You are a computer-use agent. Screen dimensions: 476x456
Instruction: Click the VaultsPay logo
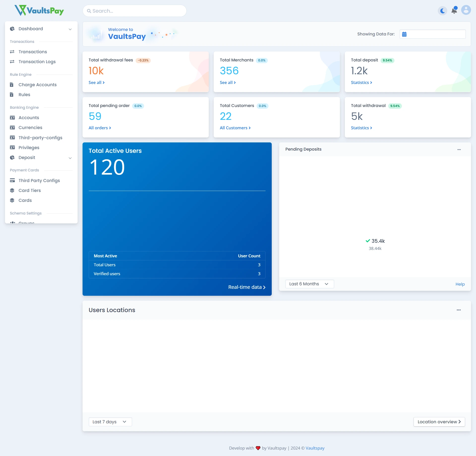[x=39, y=10]
